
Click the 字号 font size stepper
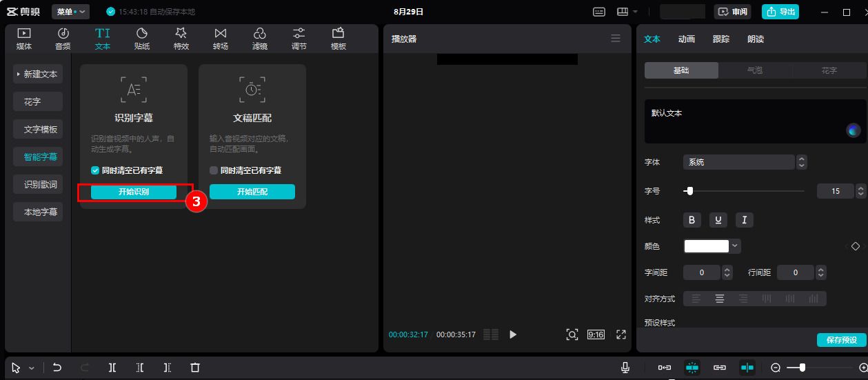pyautogui.click(x=860, y=191)
